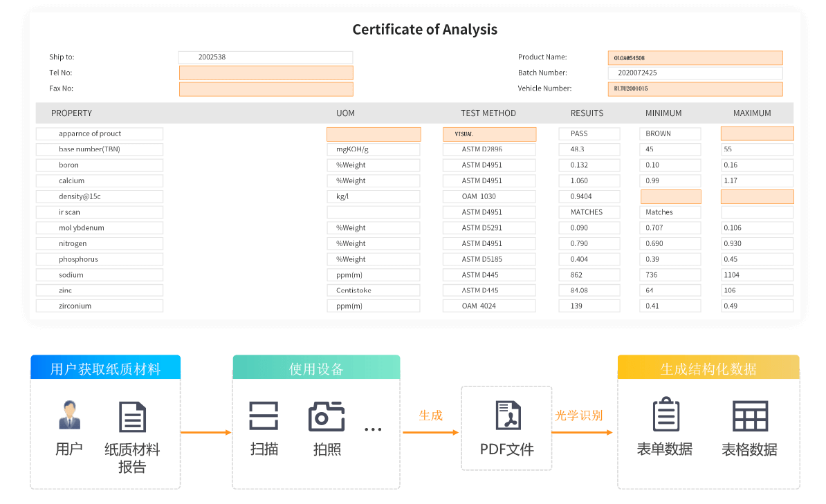Click the 生成 arrow label
The width and height of the screenshot is (826, 504).
(430, 416)
